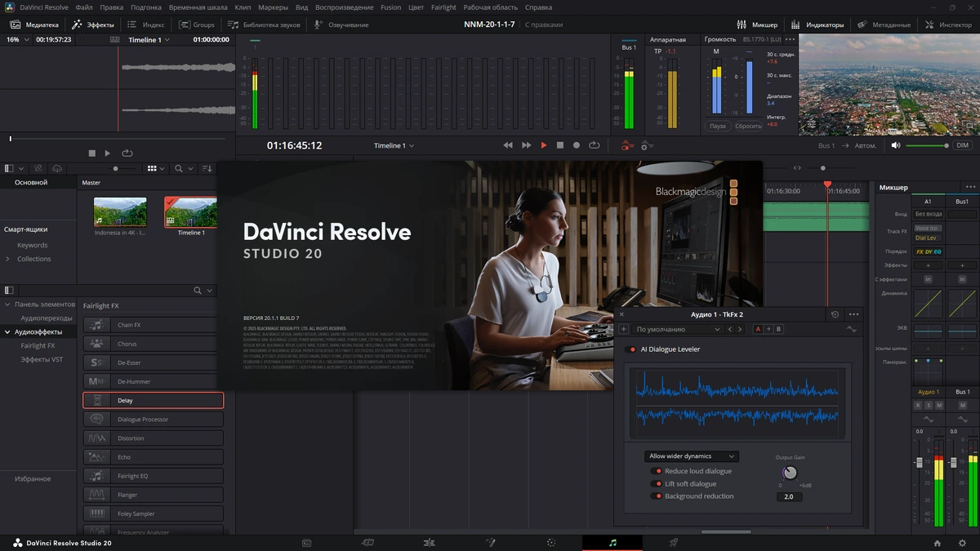980x551 pixels.
Task: Expand the Collections smart bin
Action: pos(8,259)
